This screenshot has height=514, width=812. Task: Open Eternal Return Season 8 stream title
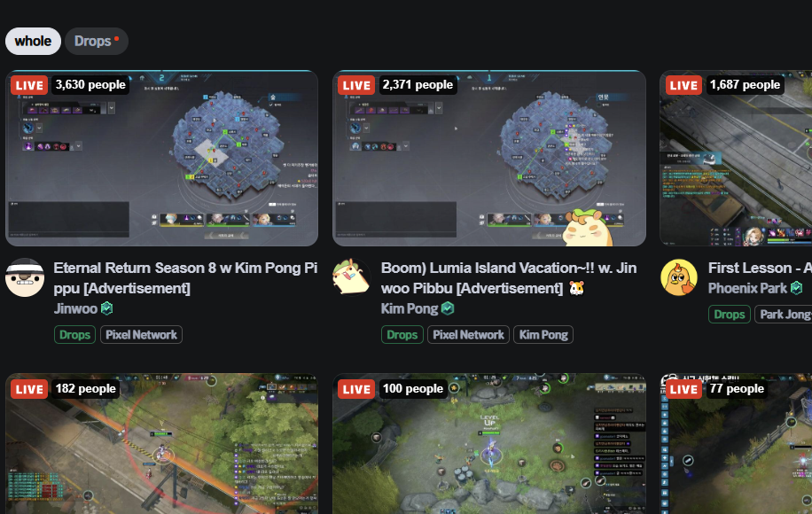coord(185,278)
